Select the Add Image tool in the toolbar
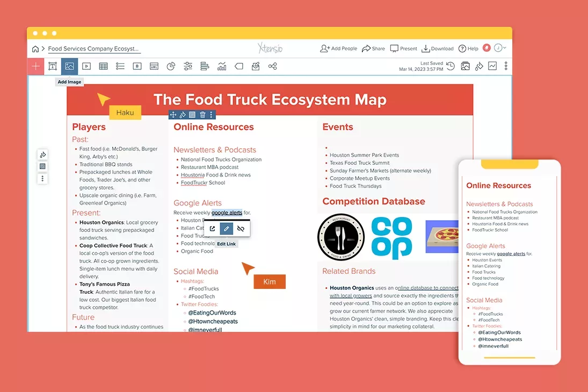 coord(69,66)
